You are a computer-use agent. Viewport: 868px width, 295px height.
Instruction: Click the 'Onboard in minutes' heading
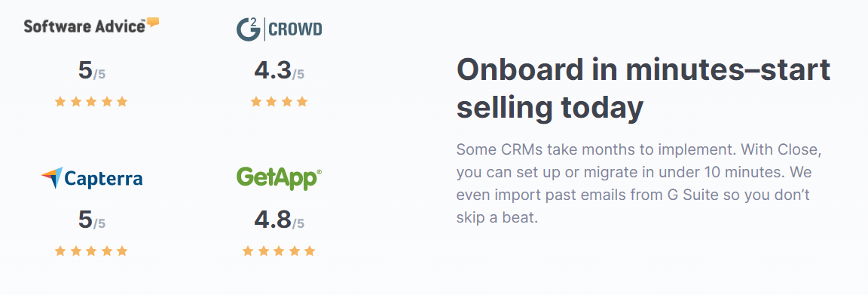click(x=643, y=89)
